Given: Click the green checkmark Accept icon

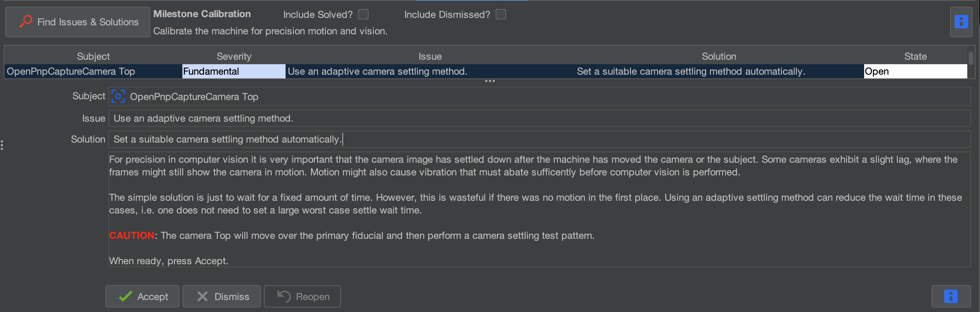Looking at the screenshot, I should tap(126, 296).
